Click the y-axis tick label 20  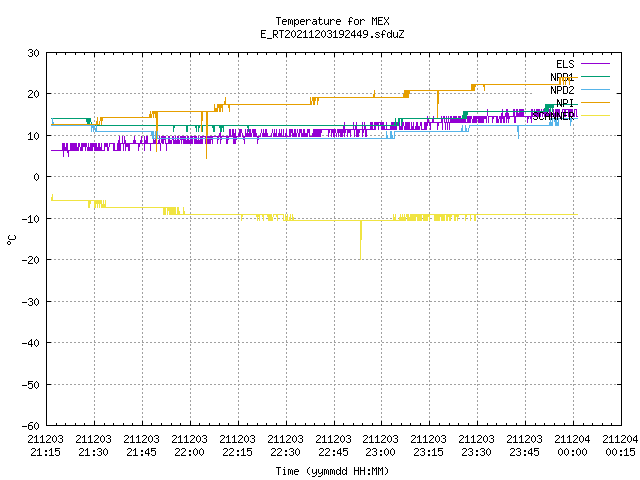click(x=33, y=94)
